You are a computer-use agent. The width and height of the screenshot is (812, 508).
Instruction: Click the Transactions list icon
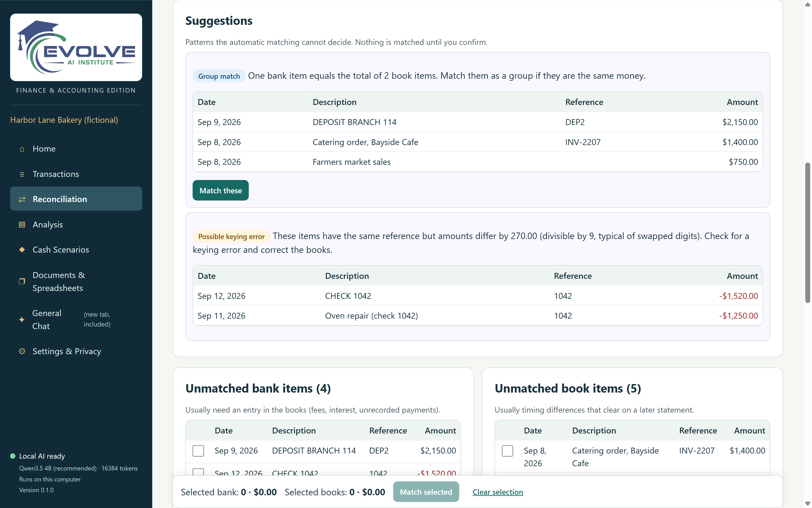pos(22,174)
